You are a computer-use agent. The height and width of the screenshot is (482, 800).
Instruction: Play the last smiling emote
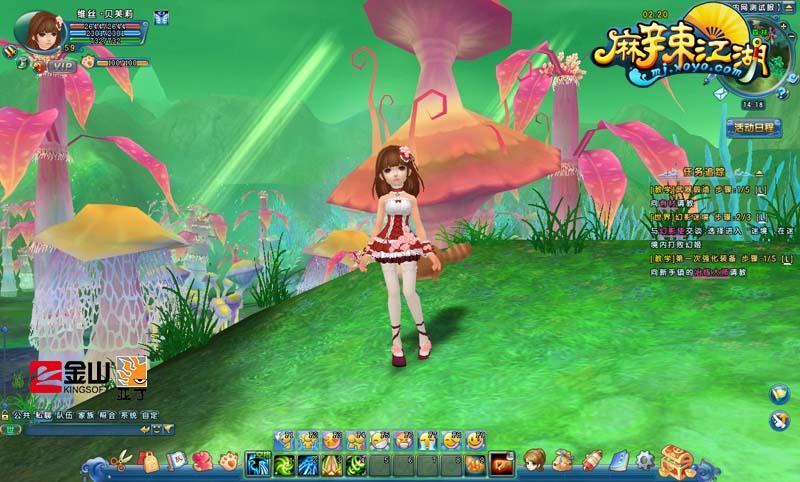(x=475, y=440)
